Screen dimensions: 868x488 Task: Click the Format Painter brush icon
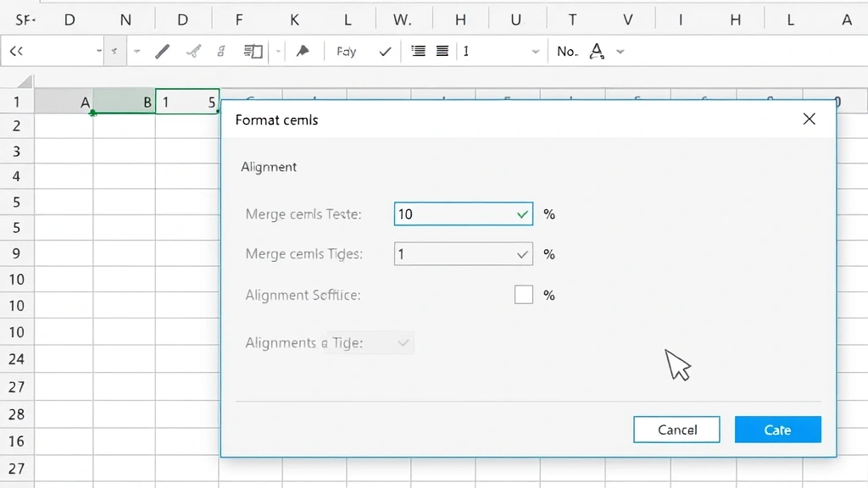[192, 51]
